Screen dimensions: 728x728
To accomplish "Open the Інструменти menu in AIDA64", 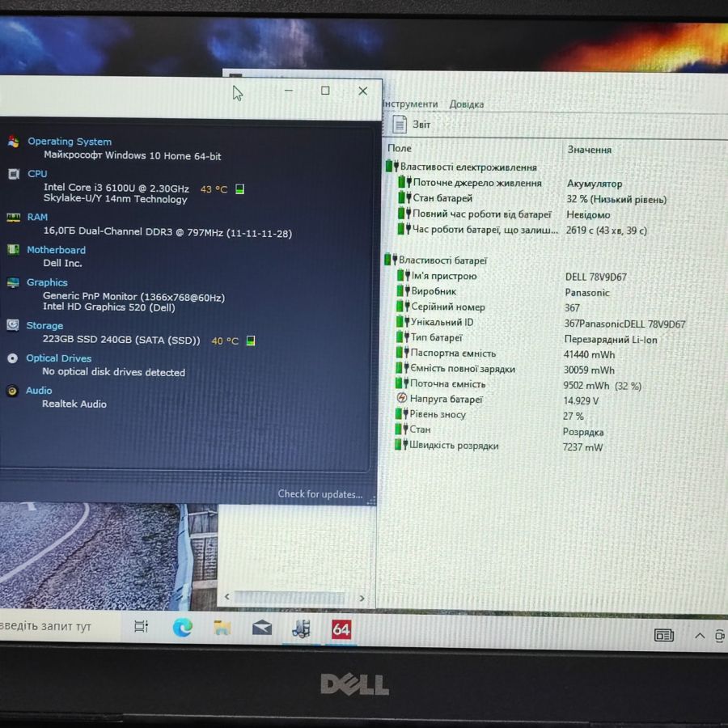I will tap(409, 104).
